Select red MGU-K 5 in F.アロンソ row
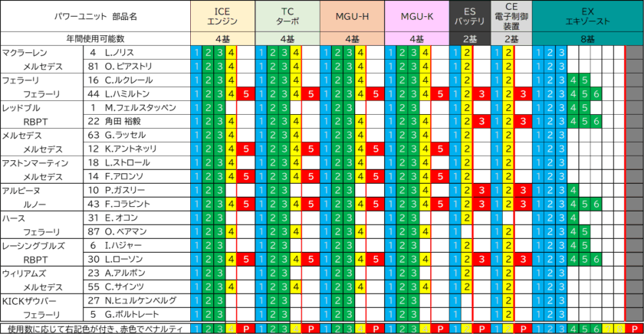This screenshot has width=644, height=334. point(440,176)
